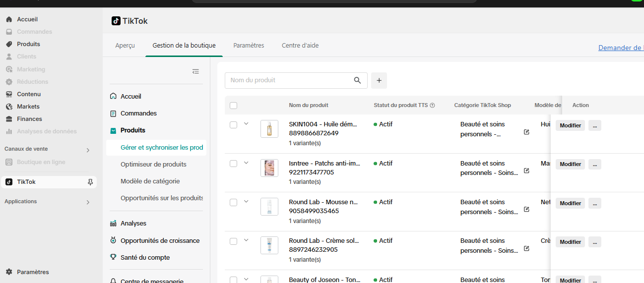This screenshot has height=283, width=644.
Task: Open Modèle de catégorie menu item
Action: [x=150, y=181]
